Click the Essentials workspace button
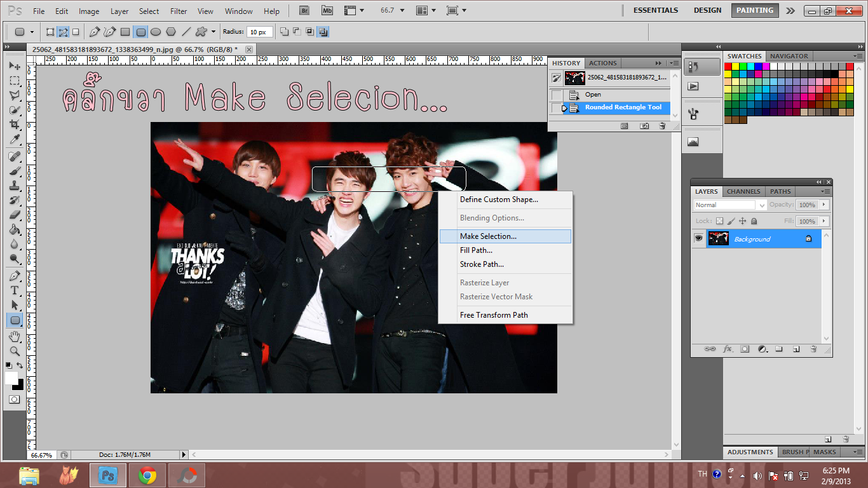This screenshot has height=488, width=868. click(x=656, y=10)
